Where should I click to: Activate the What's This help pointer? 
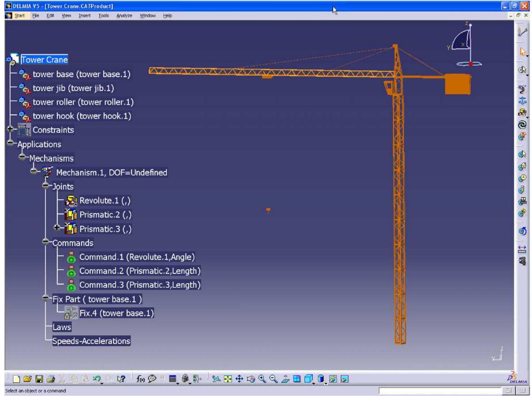121,379
